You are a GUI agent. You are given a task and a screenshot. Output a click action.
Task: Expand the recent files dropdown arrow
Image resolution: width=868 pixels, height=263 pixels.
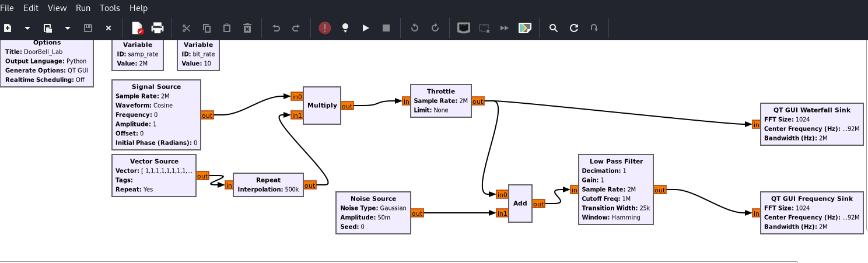(68, 28)
